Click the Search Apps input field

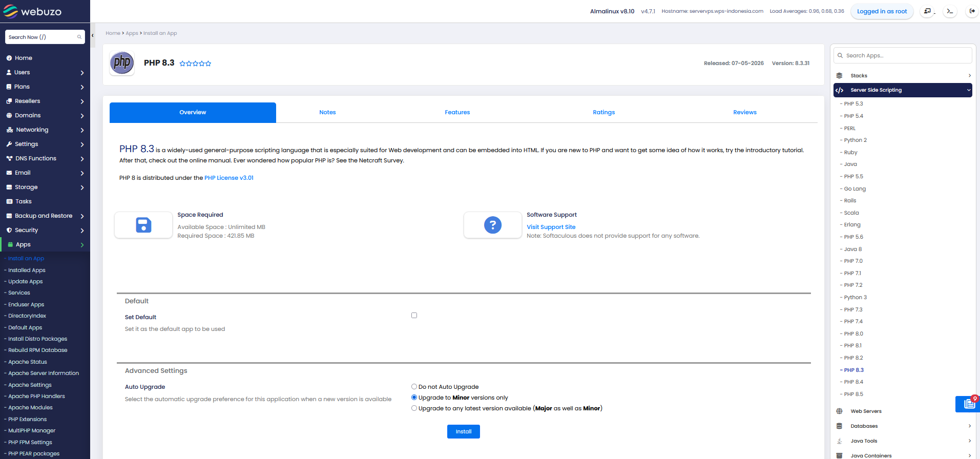pos(903,55)
